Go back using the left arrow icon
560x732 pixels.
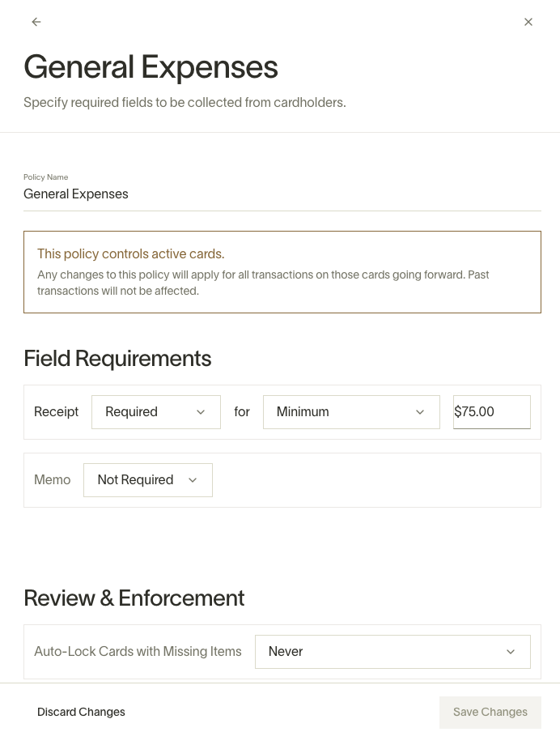click(x=36, y=22)
